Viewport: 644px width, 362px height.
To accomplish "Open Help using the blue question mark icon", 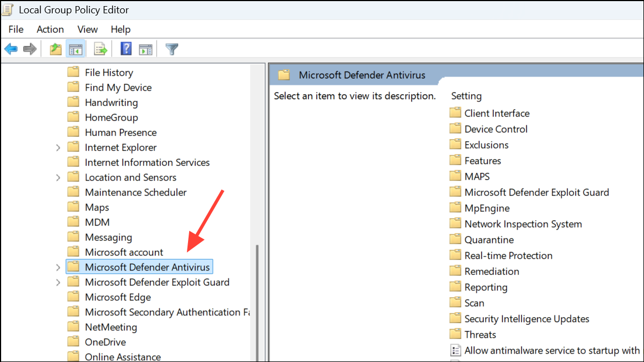I will click(x=125, y=49).
